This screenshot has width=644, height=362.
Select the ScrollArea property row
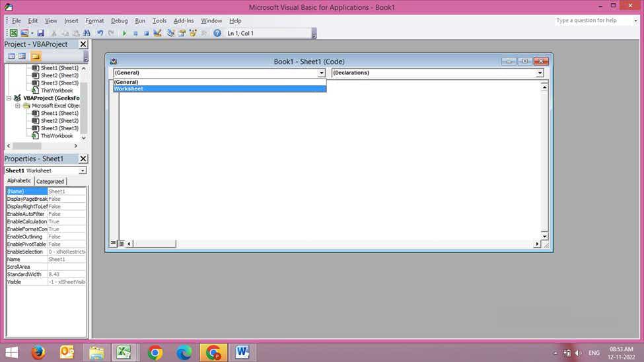pyautogui.click(x=46, y=267)
